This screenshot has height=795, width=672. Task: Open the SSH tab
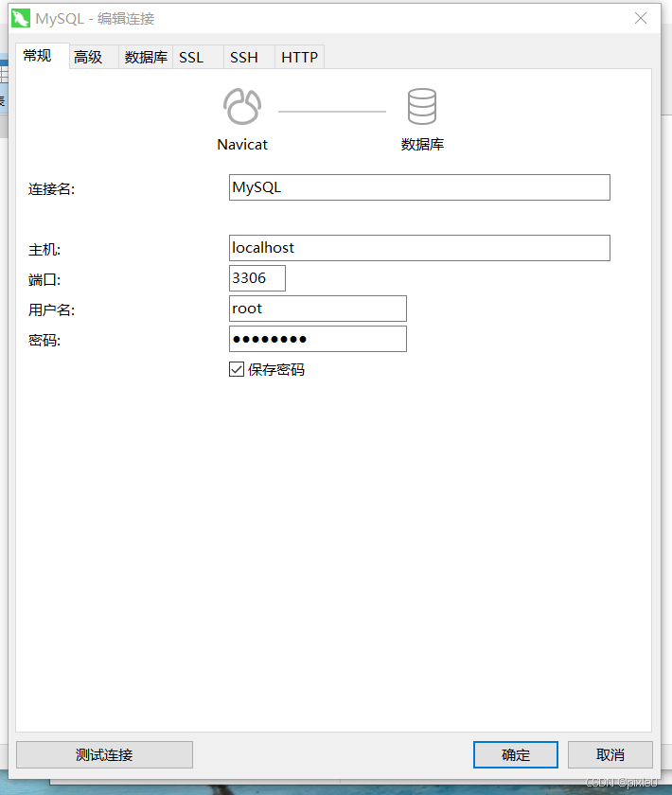249,58
